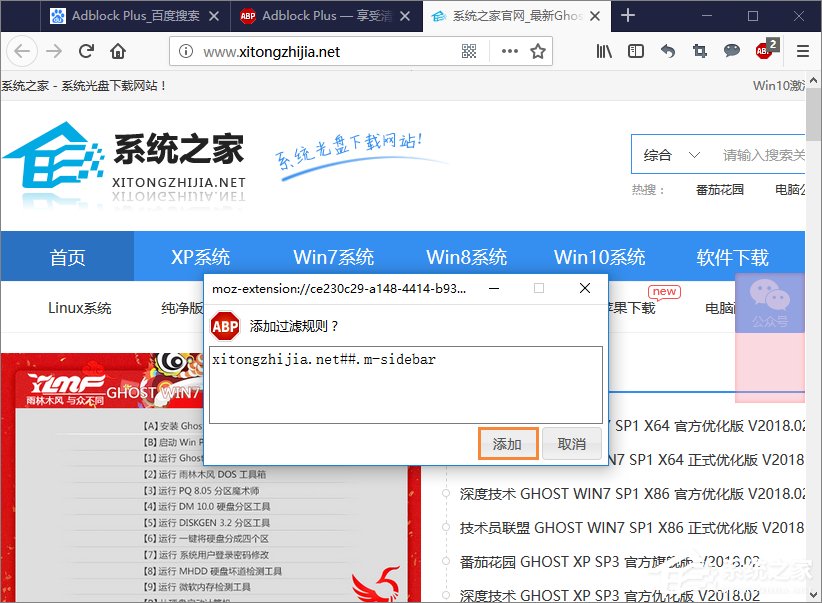822x603 pixels.
Task: Open the Adblock Plus toolbar icon menu
Action: pyautogui.click(x=761, y=50)
